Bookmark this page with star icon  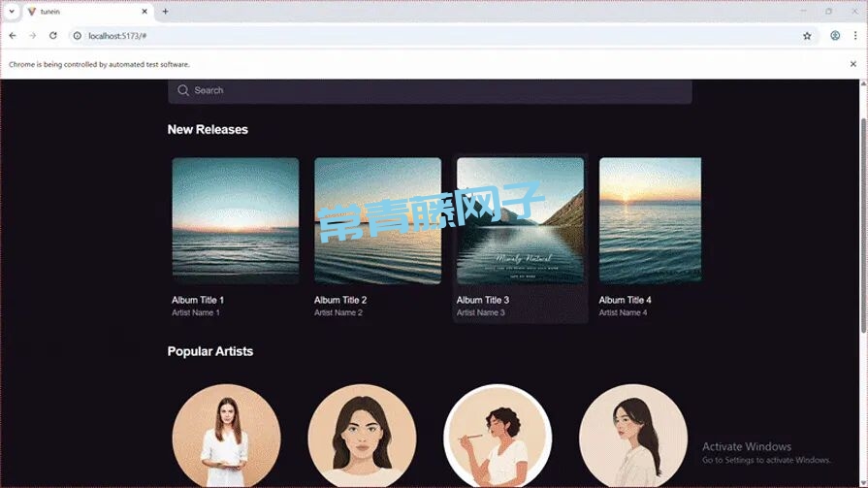tap(807, 36)
